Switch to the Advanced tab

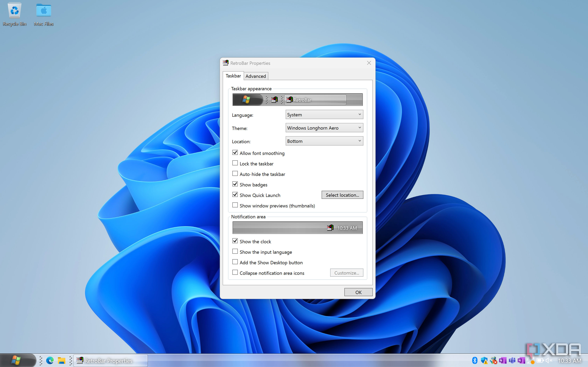pos(255,76)
